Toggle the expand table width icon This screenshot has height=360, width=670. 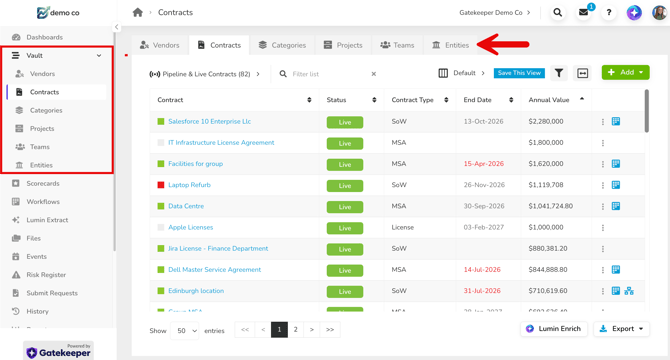pos(582,73)
